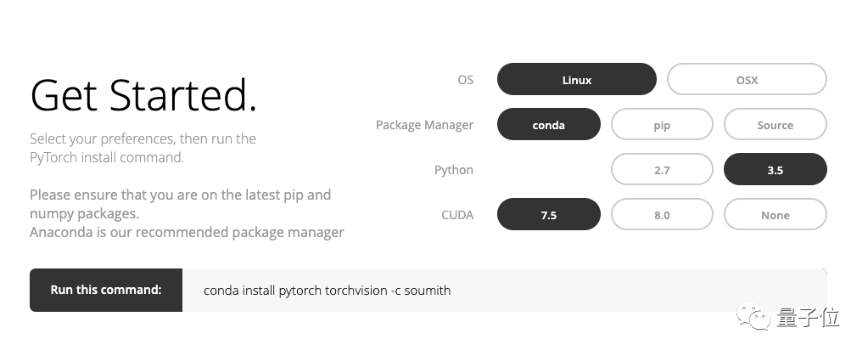
Task: Click the WeChat logo watermark icon
Action: [x=755, y=319]
